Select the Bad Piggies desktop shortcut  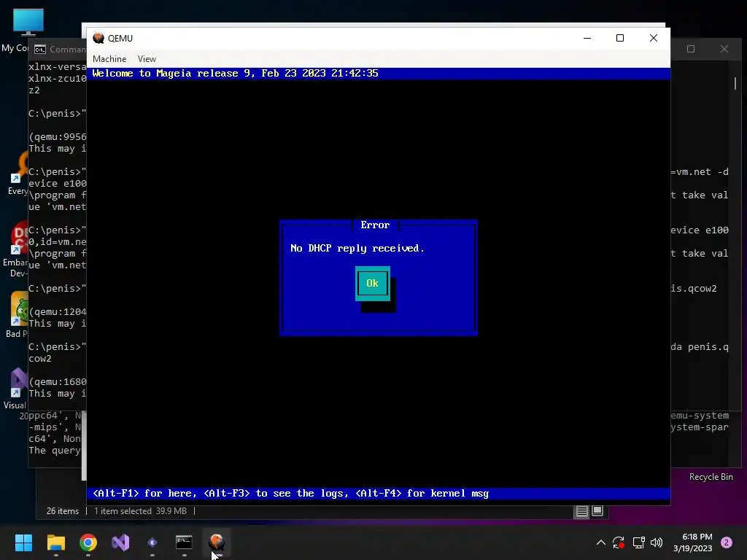(x=16, y=314)
